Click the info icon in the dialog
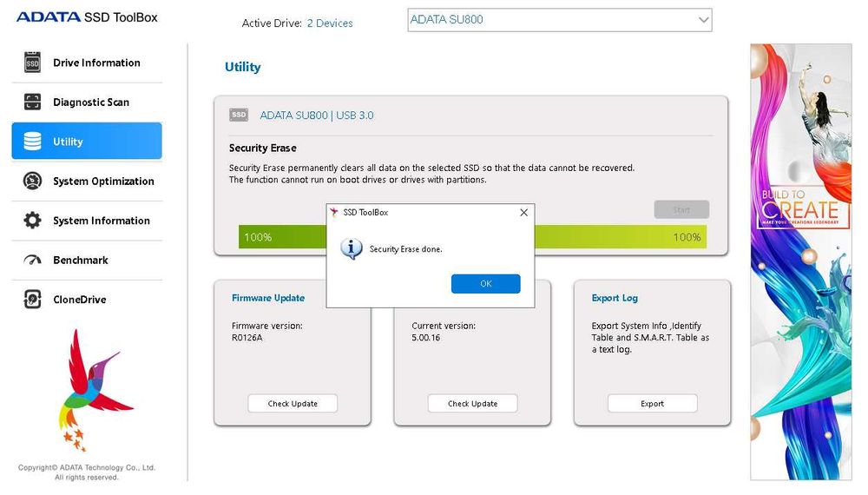The height and width of the screenshot is (495, 868). (352, 249)
